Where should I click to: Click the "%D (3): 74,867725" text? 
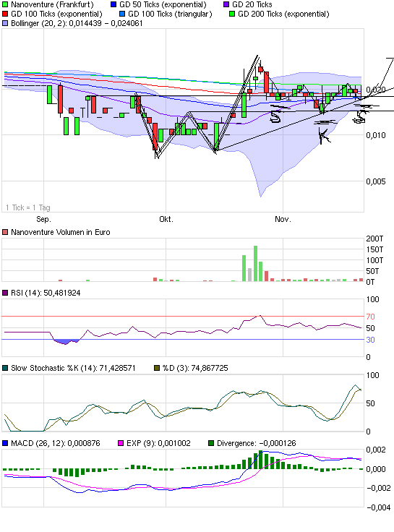pyautogui.click(x=195, y=368)
